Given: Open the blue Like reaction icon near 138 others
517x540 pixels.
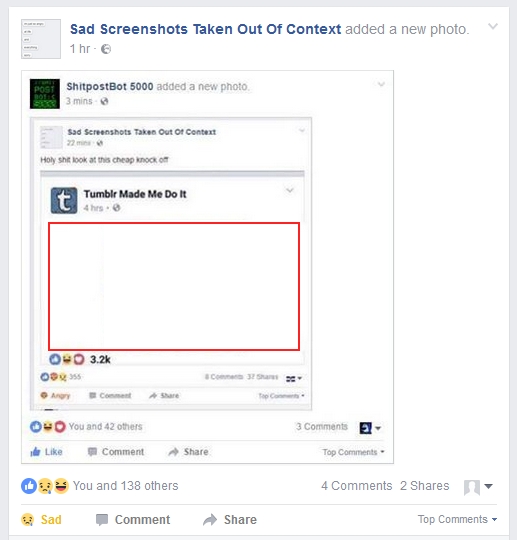Looking at the screenshot, I should tap(29, 486).
